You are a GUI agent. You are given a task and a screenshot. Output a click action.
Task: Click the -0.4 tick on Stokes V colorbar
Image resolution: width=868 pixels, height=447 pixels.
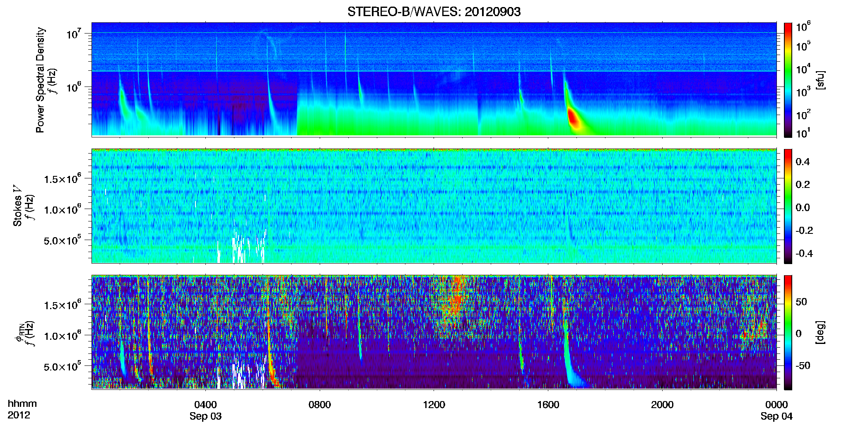click(x=804, y=253)
